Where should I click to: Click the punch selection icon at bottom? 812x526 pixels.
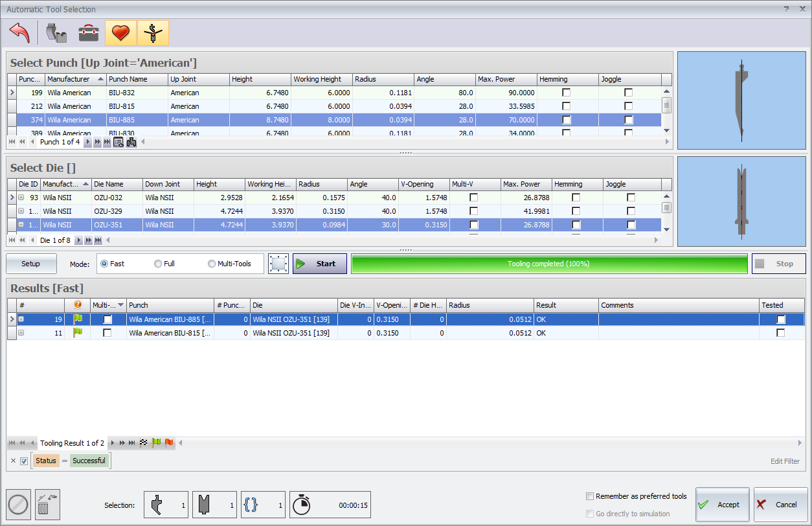[x=166, y=505]
